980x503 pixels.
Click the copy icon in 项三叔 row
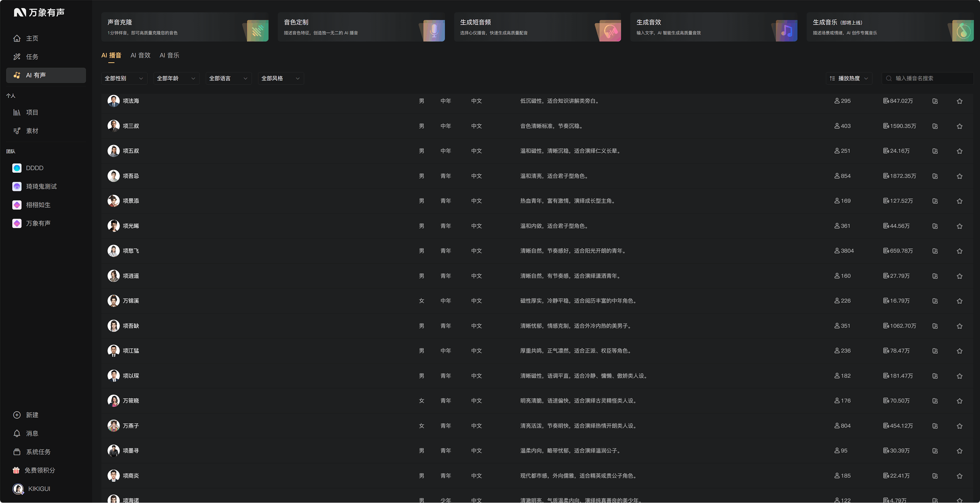pyautogui.click(x=935, y=126)
